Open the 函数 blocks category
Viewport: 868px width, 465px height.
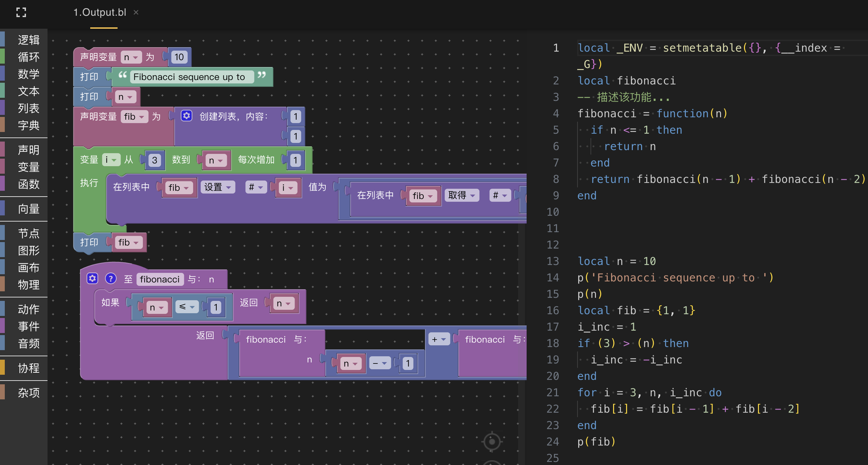(x=28, y=184)
